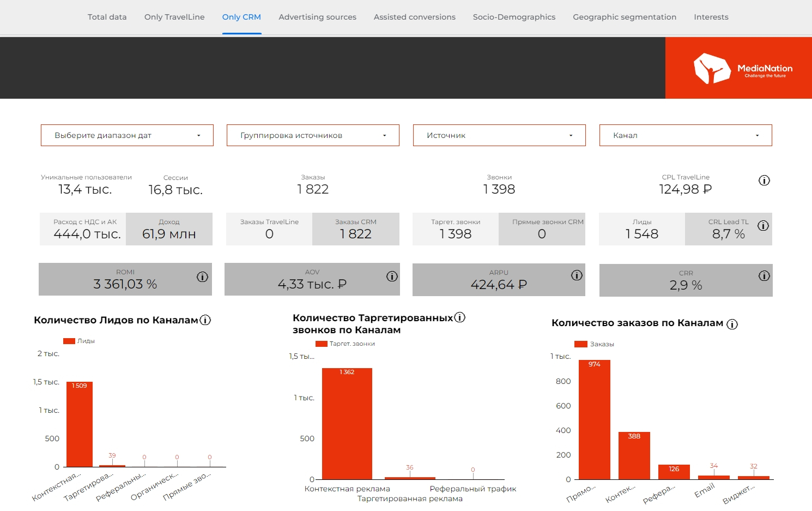
Task: Expand the Группировка источников dropdown
Action: click(x=313, y=135)
